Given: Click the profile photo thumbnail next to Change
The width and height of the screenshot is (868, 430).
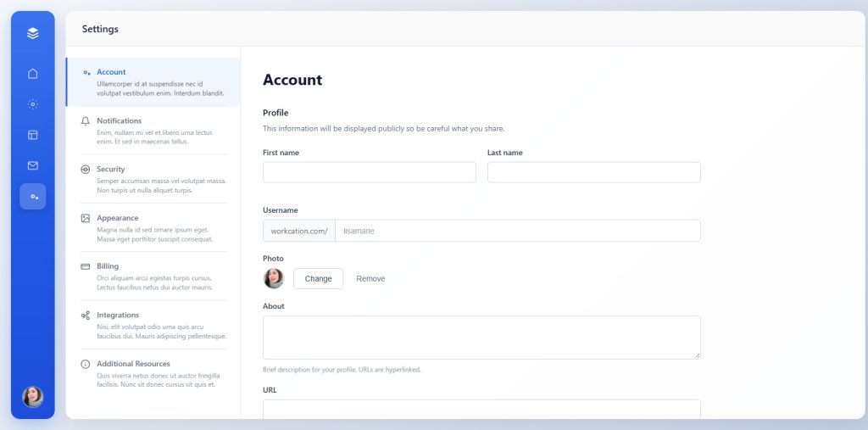Looking at the screenshot, I should coord(274,279).
